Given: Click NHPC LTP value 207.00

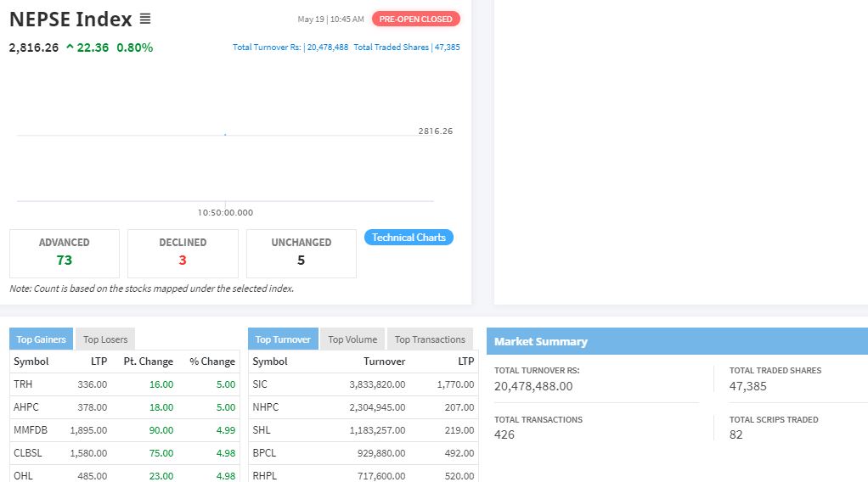Looking at the screenshot, I should [x=459, y=406].
